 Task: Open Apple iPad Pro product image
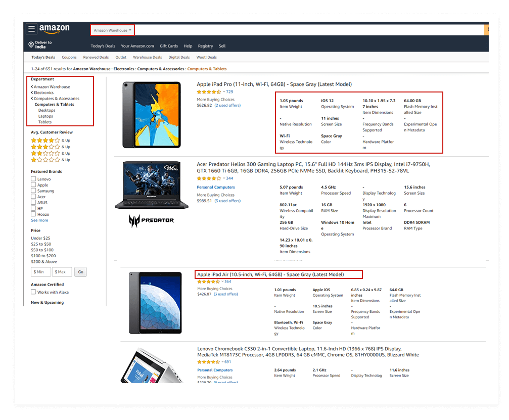[x=152, y=115]
